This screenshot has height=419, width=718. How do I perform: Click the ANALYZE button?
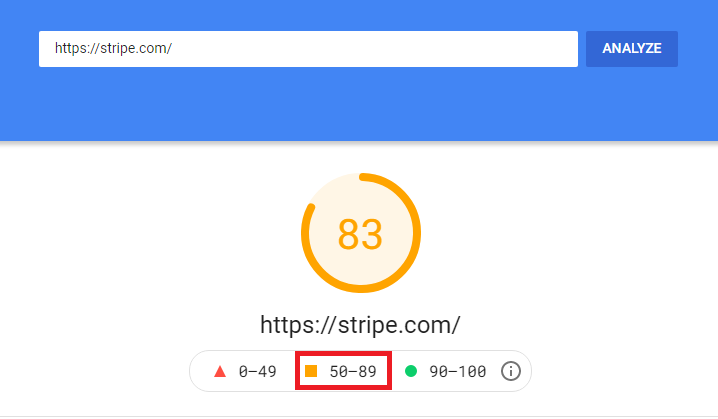(x=631, y=49)
